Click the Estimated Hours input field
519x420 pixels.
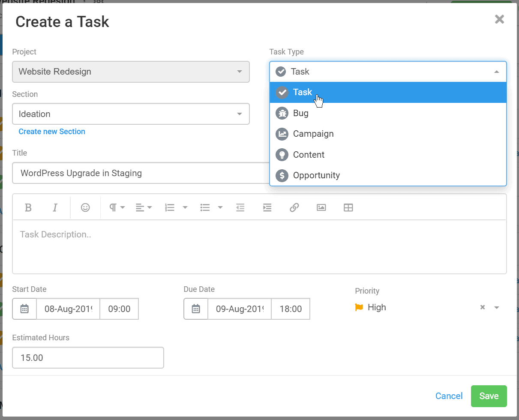tap(88, 358)
